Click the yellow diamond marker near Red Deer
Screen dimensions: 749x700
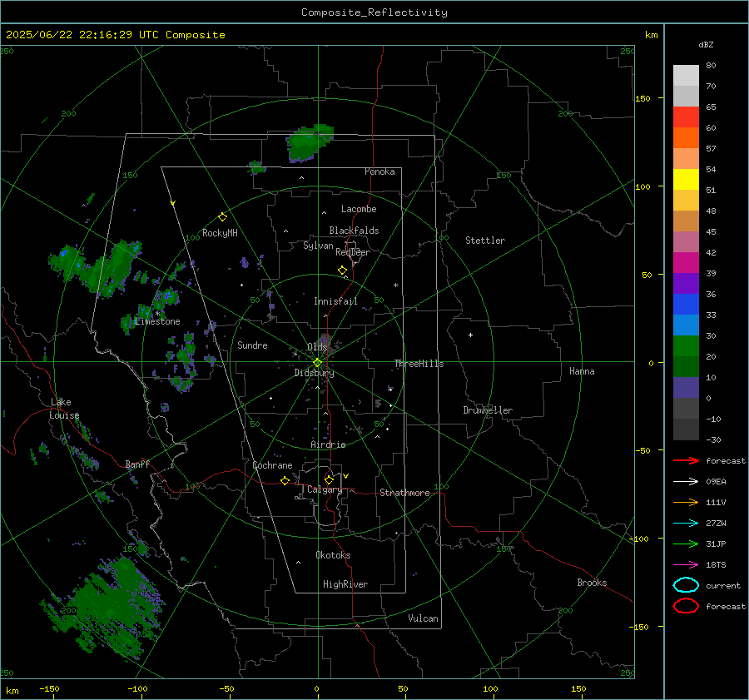coord(342,271)
